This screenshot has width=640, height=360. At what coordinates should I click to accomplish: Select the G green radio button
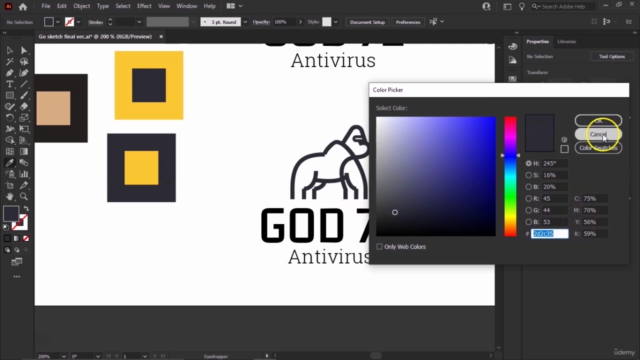coord(529,210)
